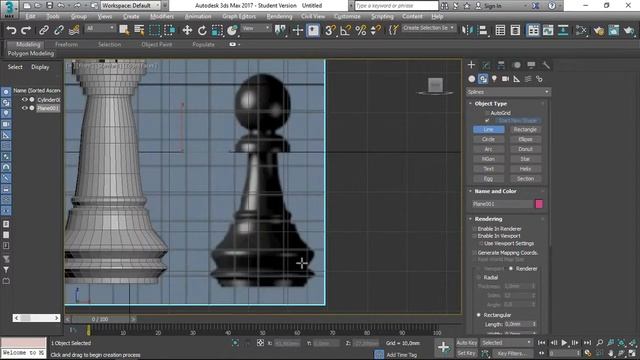Toggle the 3D Snaps icon

[x=330, y=31]
